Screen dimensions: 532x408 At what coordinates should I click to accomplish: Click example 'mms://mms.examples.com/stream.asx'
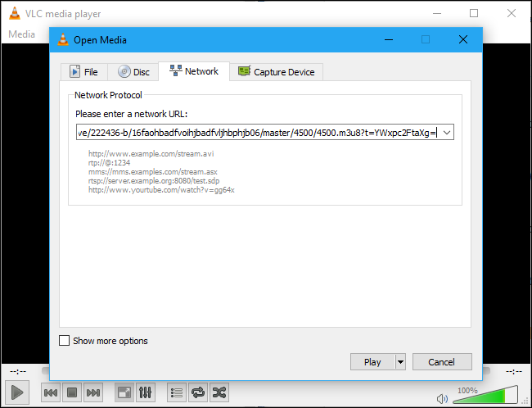pos(153,171)
